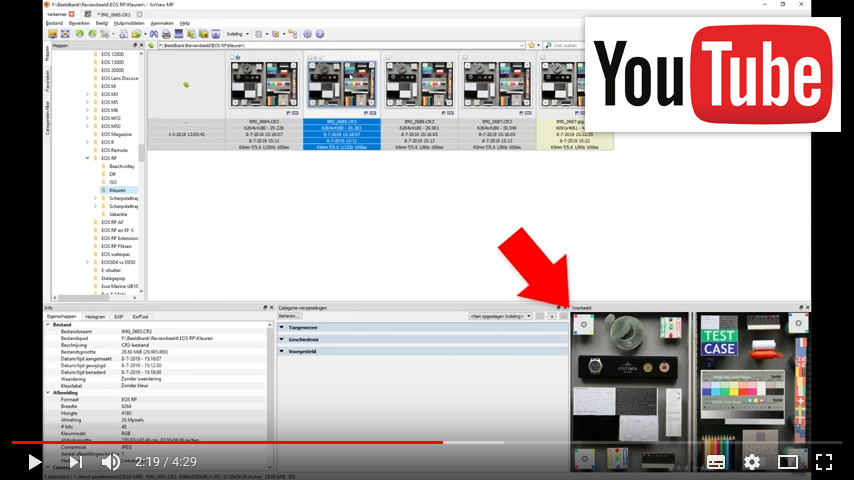Open the EXIF tab in Info panel
The height and width of the screenshot is (480, 854).
[118, 316]
